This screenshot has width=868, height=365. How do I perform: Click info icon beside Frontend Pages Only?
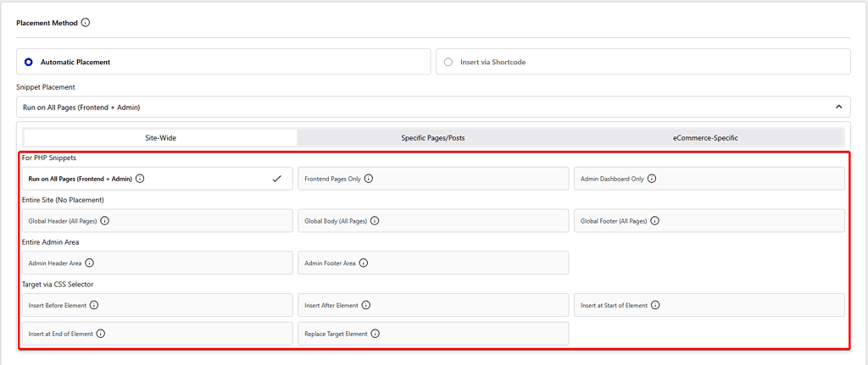pyautogui.click(x=369, y=179)
